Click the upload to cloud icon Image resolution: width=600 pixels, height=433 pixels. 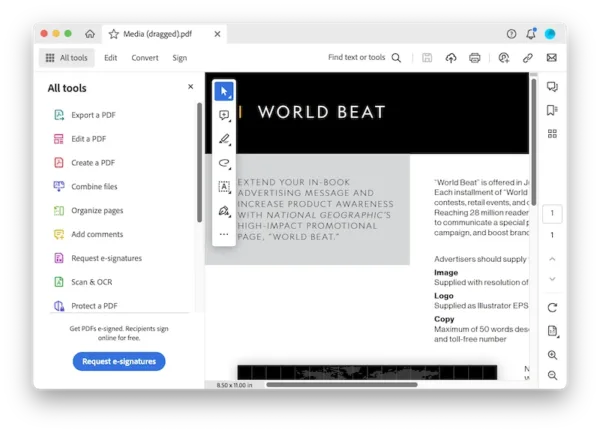click(451, 58)
